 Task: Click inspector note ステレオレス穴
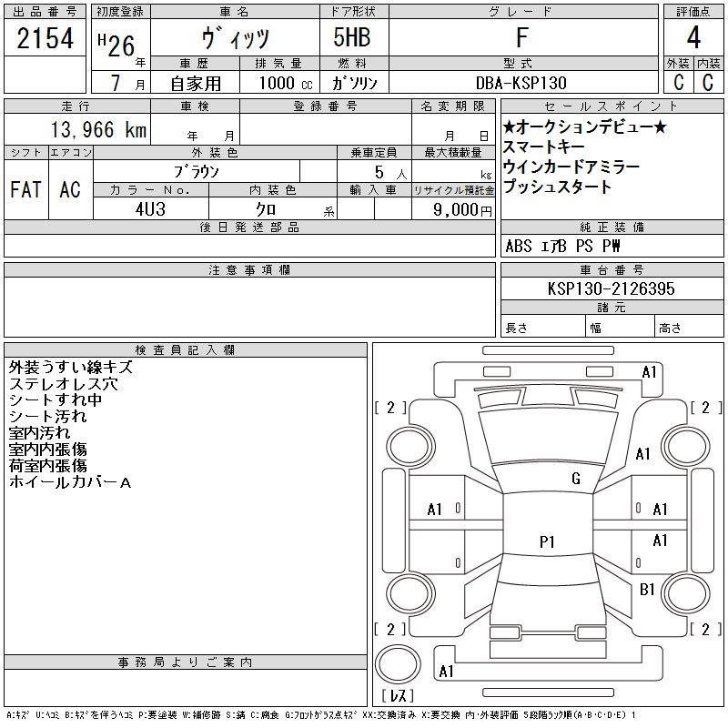pos(63,384)
